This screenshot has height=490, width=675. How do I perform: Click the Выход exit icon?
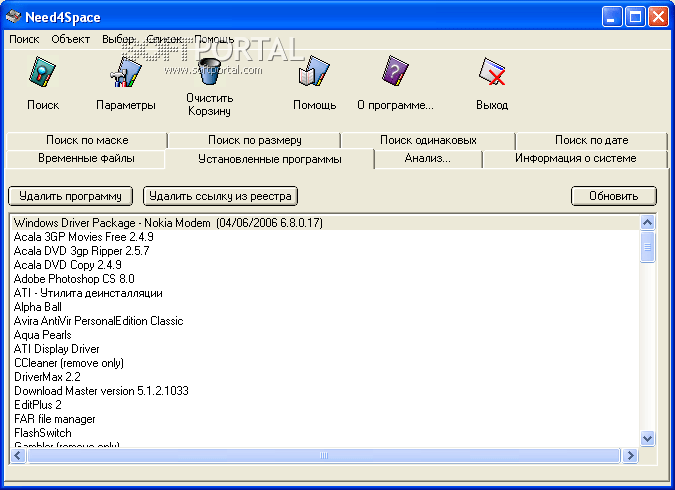pos(492,72)
